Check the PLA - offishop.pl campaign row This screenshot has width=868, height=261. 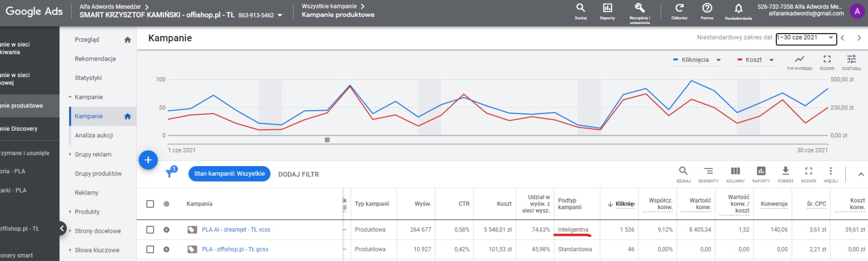[x=150, y=249]
